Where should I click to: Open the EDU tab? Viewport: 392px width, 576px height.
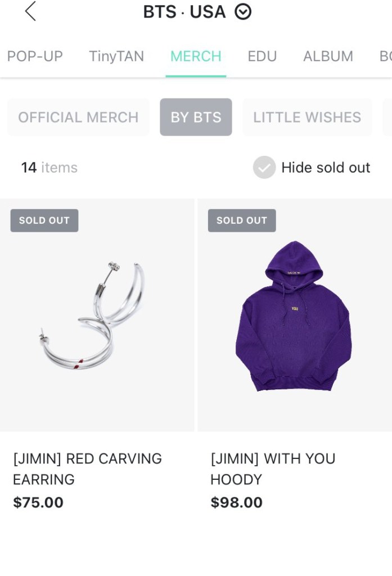coord(262,56)
